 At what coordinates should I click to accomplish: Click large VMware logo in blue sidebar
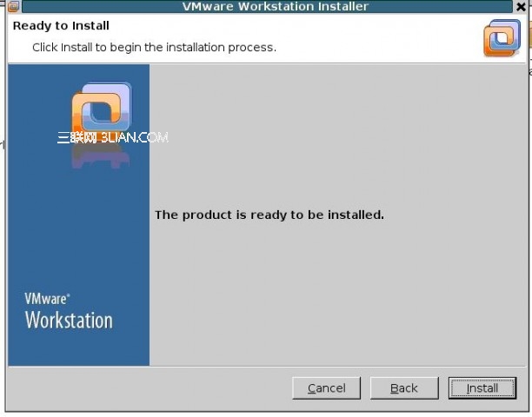point(102,109)
